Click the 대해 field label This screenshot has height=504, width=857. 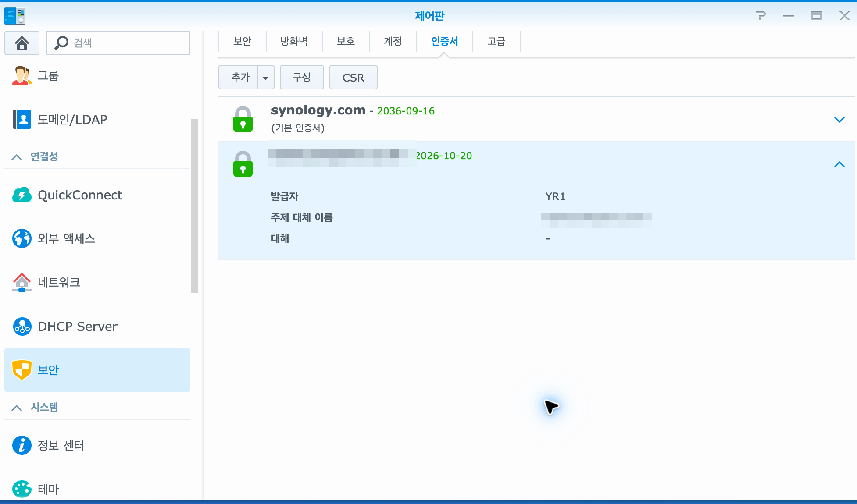pos(280,238)
